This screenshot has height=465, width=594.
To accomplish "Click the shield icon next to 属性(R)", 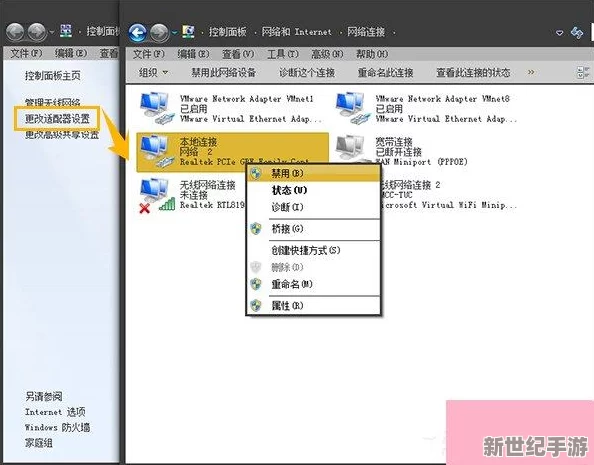I will (256, 305).
